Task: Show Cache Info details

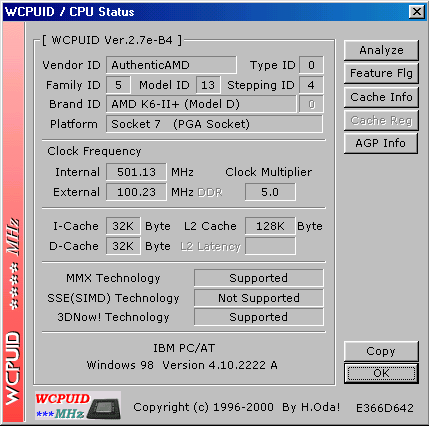Action: pyautogui.click(x=381, y=97)
